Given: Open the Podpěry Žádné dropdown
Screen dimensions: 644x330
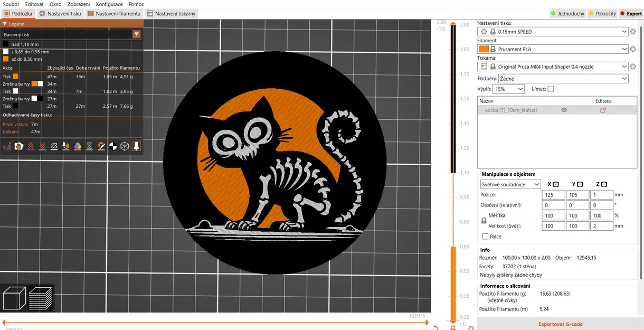Looking at the screenshot, I should (563, 79).
